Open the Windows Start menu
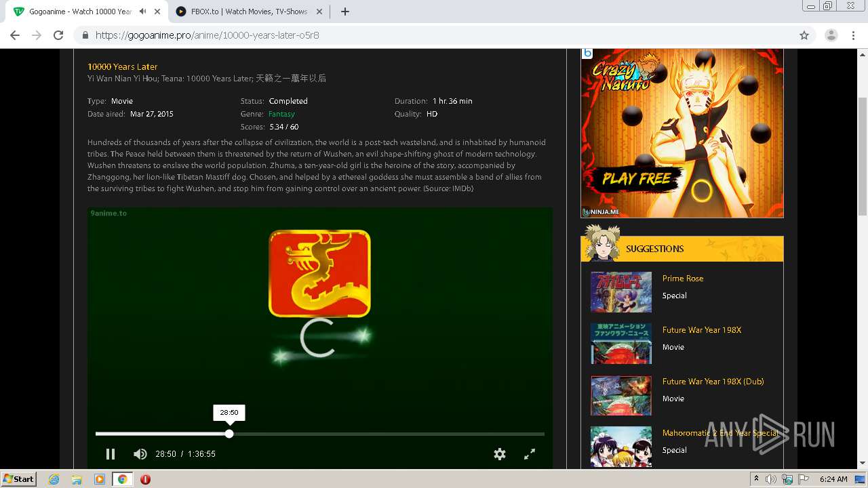This screenshot has height=488, width=868. click(x=19, y=479)
